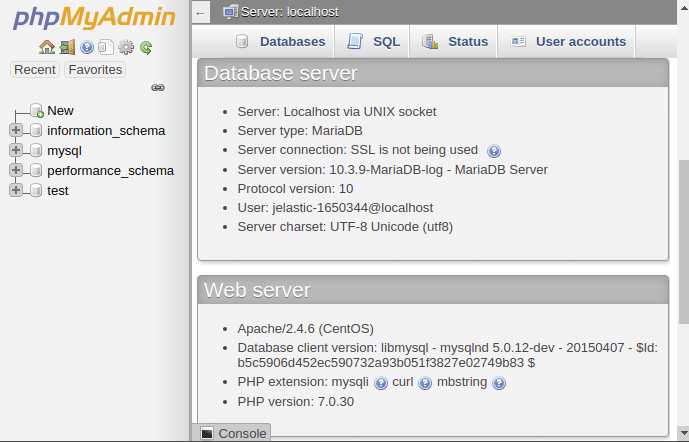Click the phpMyAdmin logo
Image resolution: width=689 pixels, height=442 pixels.
click(x=94, y=18)
